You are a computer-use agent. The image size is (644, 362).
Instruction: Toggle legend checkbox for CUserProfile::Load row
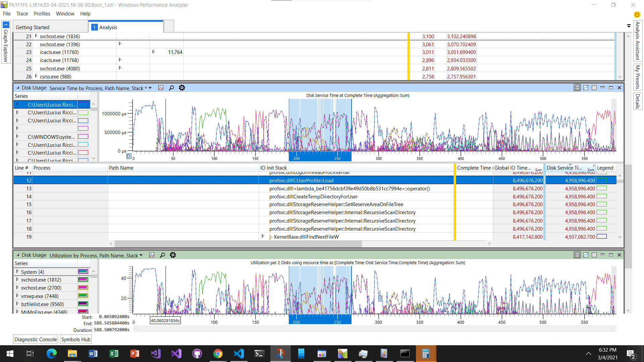point(602,180)
